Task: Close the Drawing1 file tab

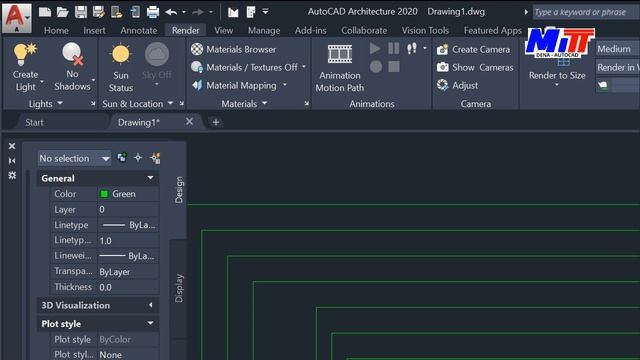Action: coord(189,122)
